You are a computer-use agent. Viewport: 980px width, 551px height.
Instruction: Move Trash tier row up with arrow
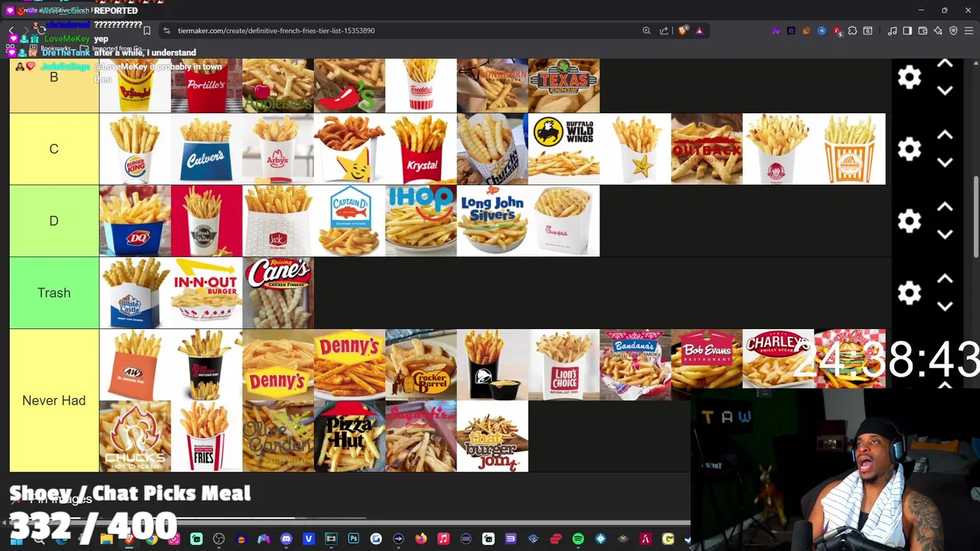[945, 279]
